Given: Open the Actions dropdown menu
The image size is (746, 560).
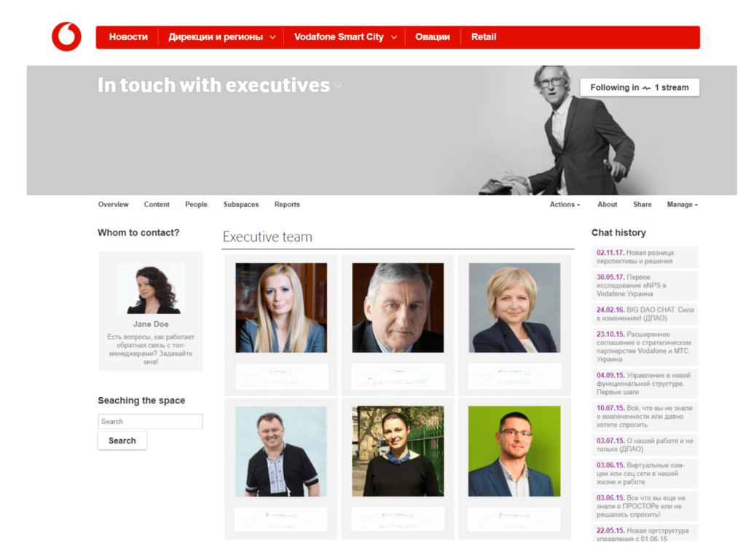Looking at the screenshot, I should [x=565, y=205].
